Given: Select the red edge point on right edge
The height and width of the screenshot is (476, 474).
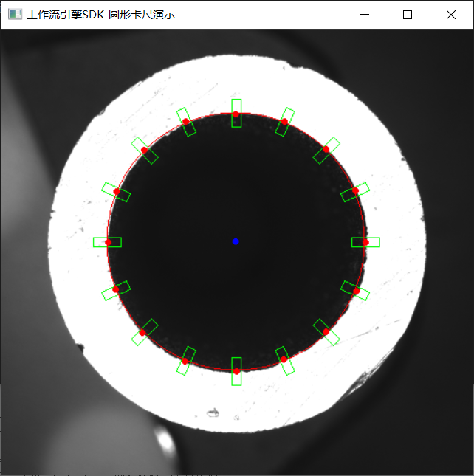Looking at the screenshot, I should tap(365, 242).
